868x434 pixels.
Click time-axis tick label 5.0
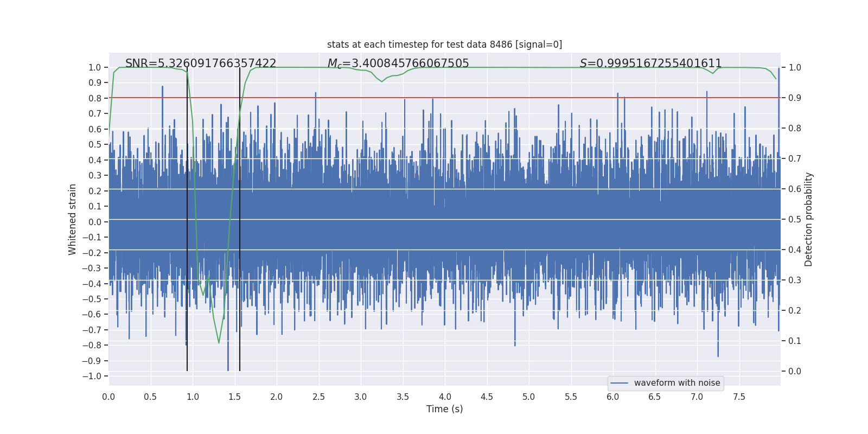point(529,397)
